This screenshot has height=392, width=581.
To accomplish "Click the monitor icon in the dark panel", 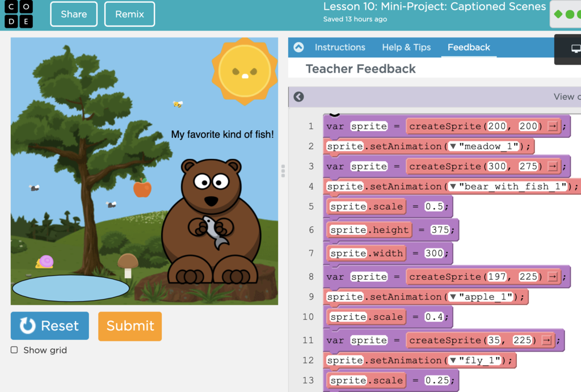I will [575, 49].
